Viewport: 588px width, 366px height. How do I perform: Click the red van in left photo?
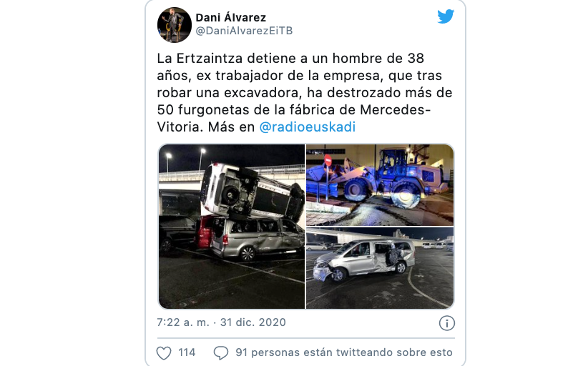tap(205, 232)
